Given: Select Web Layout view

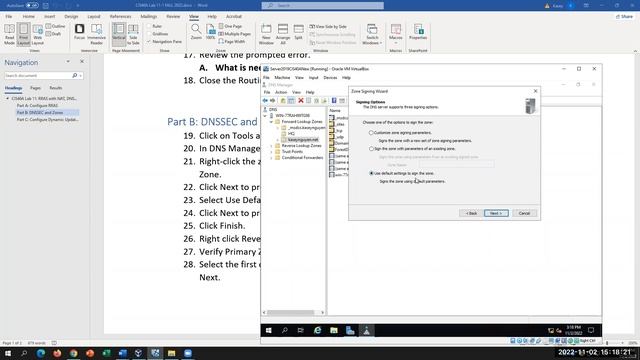Looking at the screenshot, I should (x=38, y=34).
